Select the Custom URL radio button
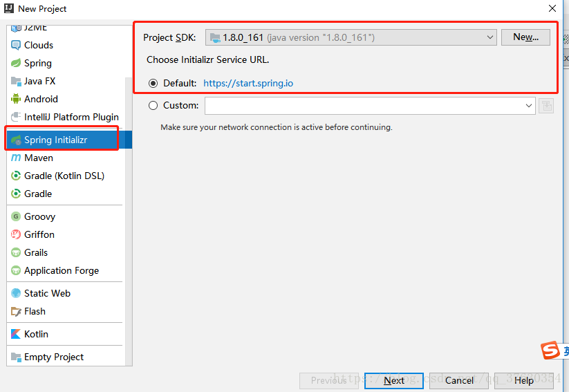569x392 pixels. [153, 106]
